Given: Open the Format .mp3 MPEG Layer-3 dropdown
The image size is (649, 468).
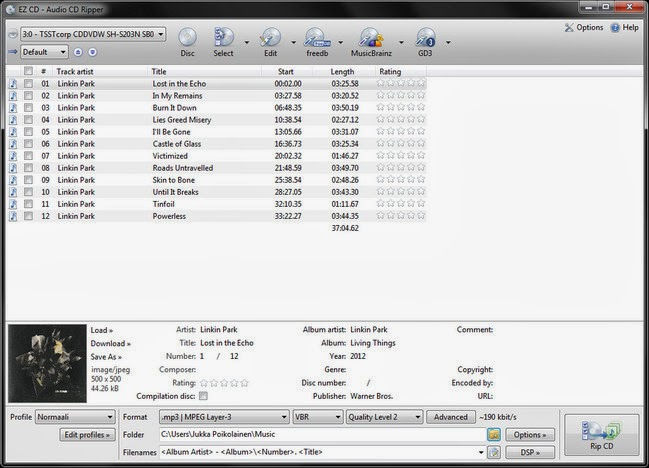Looking at the screenshot, I should point(224,417).
